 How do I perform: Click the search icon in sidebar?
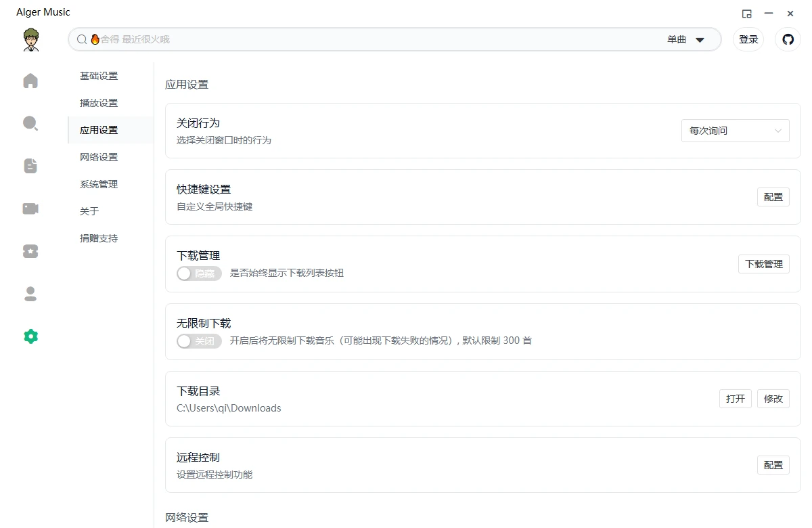tap(30, 123)
